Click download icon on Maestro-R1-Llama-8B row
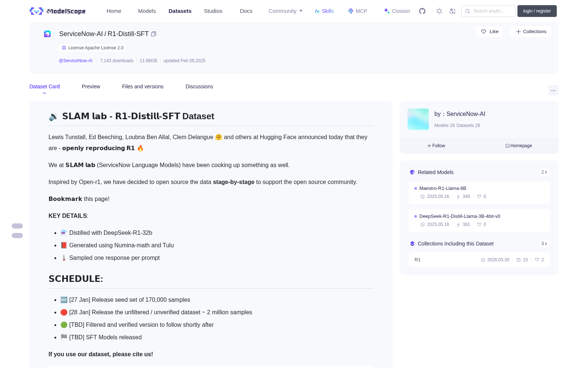The image size is (588, 368). 458,197
